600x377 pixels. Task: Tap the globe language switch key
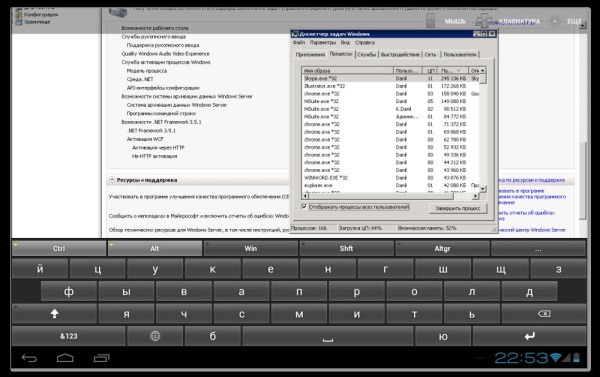[x=155, y=336]
